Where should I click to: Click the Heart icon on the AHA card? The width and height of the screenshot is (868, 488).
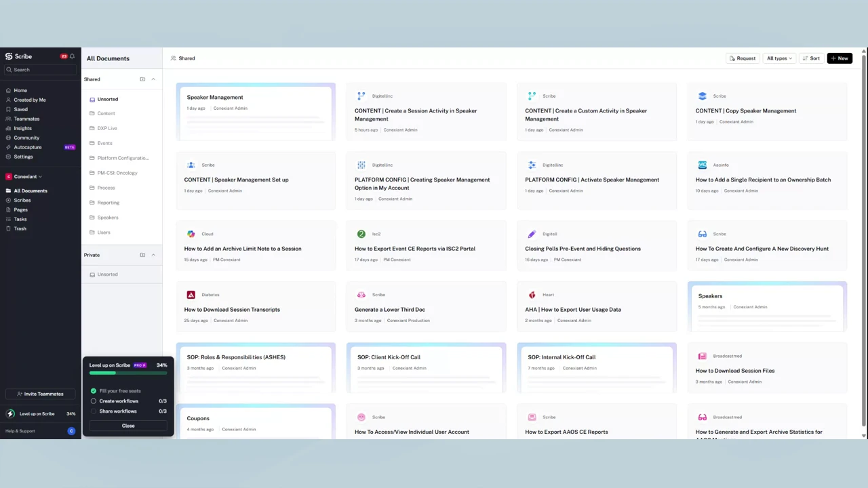[532, 295]
